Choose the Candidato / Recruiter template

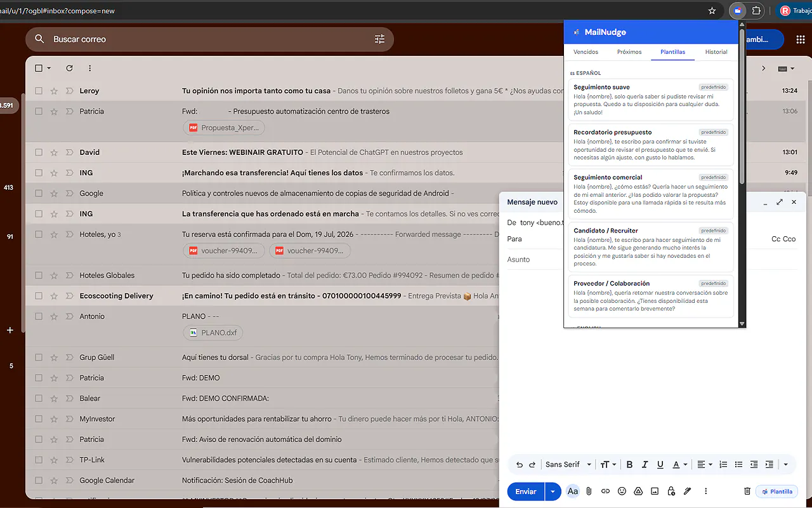650,247
